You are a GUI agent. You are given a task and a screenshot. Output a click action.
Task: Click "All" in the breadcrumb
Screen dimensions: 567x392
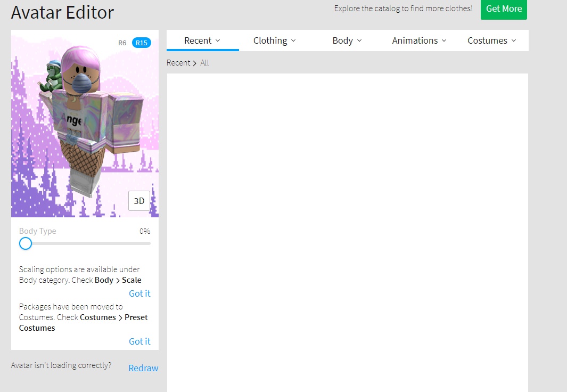pos(204,62)
